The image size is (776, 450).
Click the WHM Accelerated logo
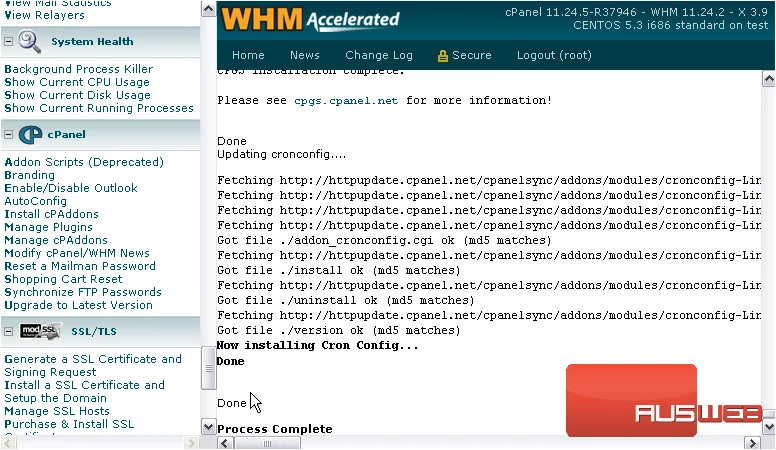coord(310,19)
